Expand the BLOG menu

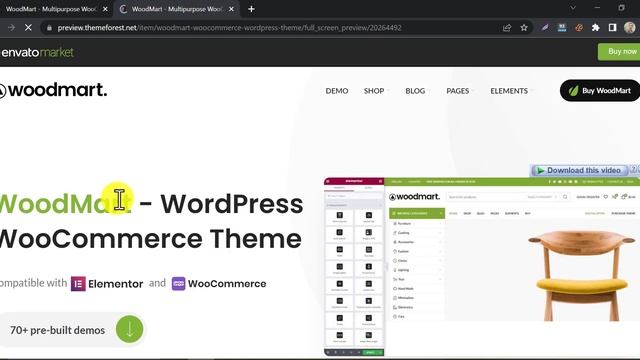418,91
